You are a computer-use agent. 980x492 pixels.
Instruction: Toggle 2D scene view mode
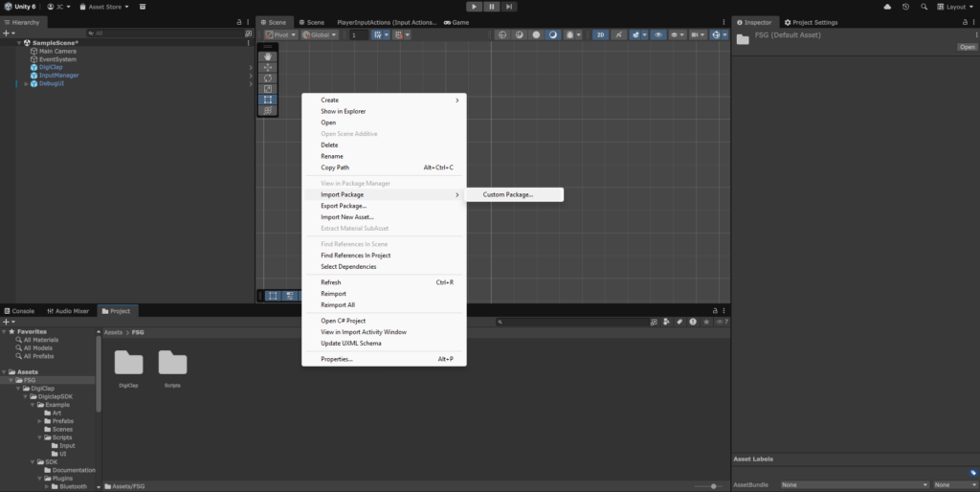click(x=600, y=34)
